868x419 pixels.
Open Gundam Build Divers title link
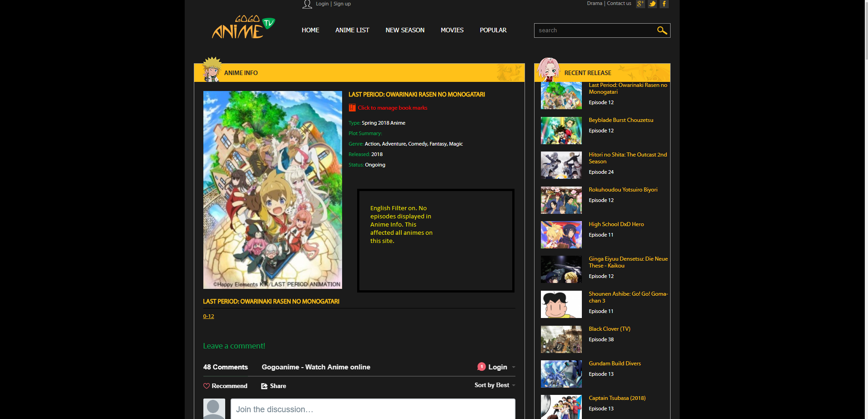click(615, 363)
